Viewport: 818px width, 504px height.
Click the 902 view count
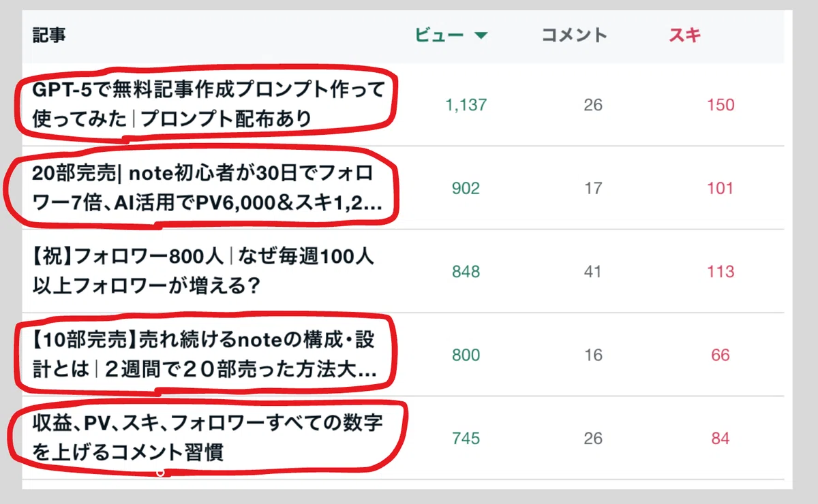466,189
